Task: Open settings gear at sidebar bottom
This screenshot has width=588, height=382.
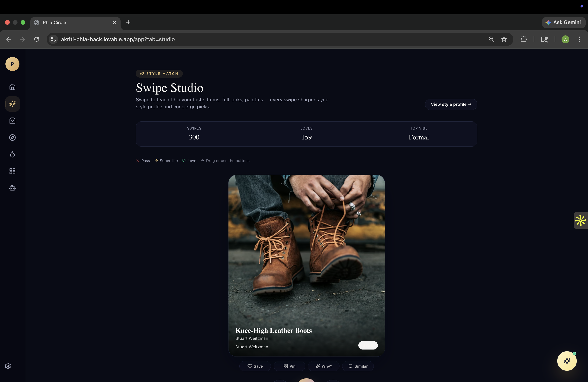Action: (8, 366)
